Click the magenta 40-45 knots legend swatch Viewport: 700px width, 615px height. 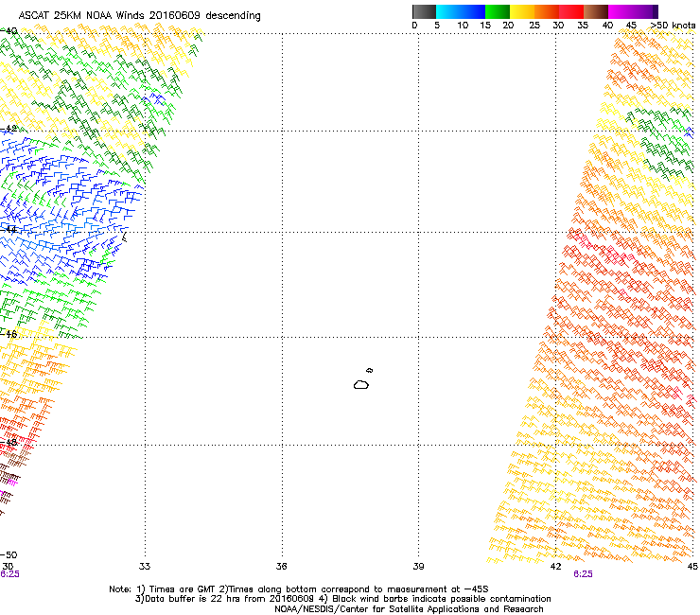tap(621, 11)
